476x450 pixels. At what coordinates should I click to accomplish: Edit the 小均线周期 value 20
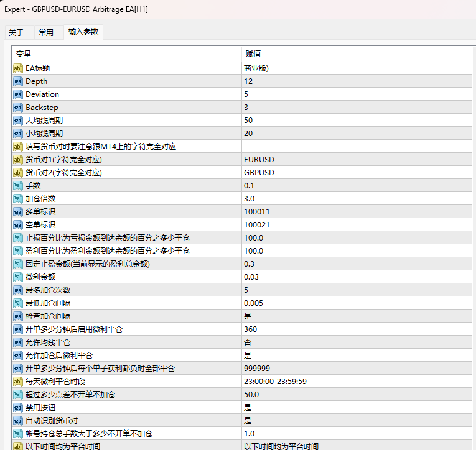(x=357, y=134)
